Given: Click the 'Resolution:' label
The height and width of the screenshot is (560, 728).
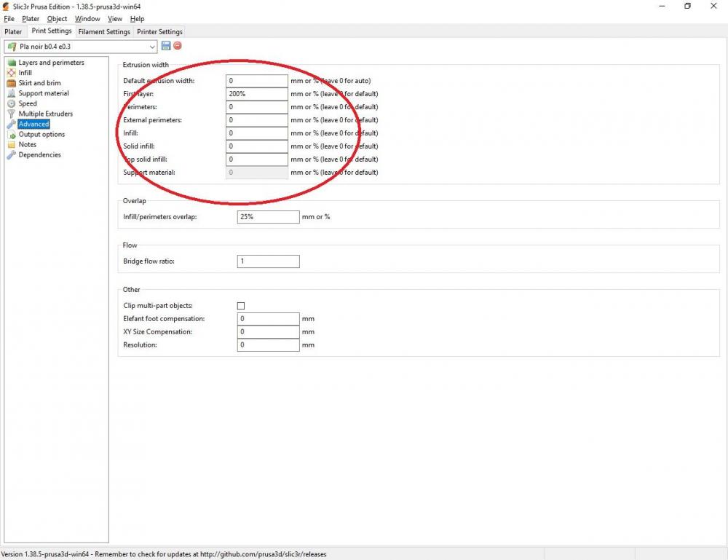Looking at the screenshot, I should 141,345.
